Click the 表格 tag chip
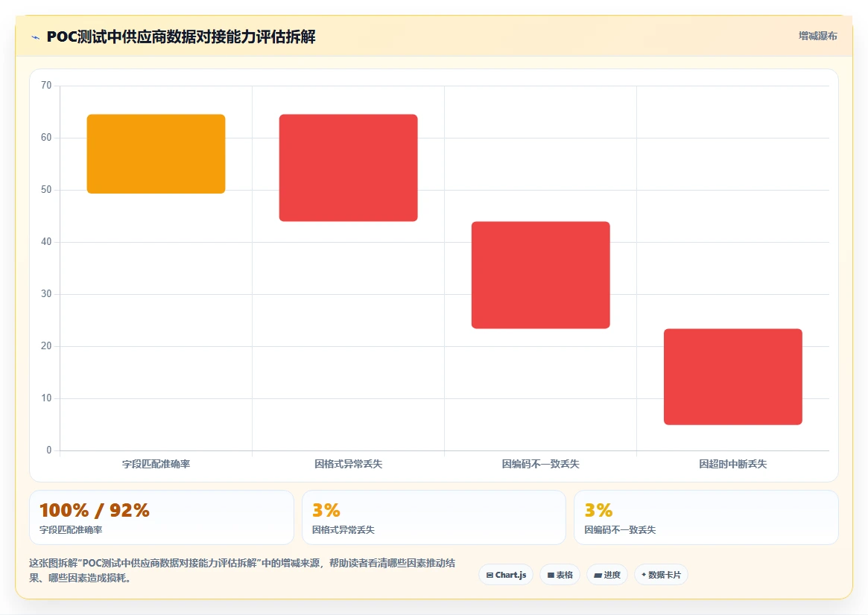The image size is (868, 615). coord(560,575)
